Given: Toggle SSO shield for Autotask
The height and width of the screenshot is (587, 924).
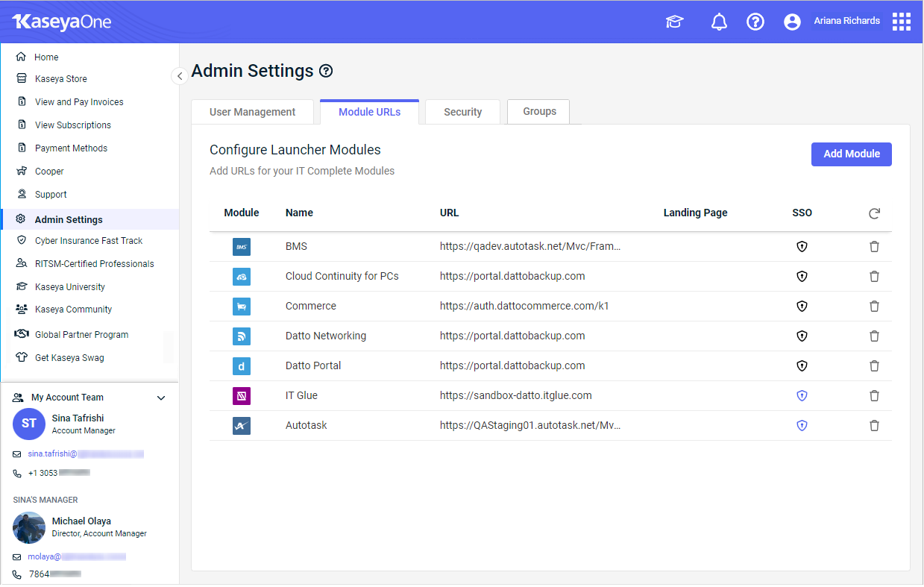Looking at the screenshot, I should point(802,425).
